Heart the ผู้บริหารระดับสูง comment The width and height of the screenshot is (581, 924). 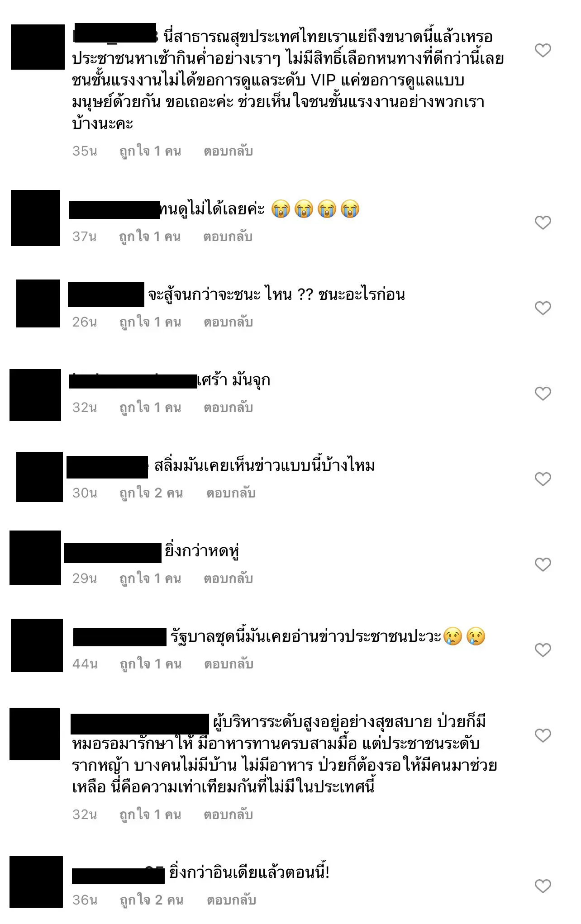[x=543, y=735]
